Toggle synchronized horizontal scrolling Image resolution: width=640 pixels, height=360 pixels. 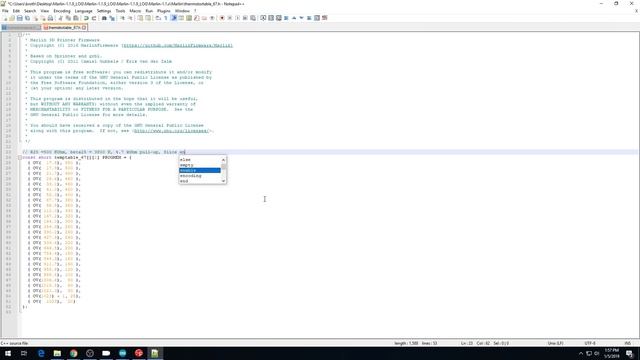pos(148,18)
